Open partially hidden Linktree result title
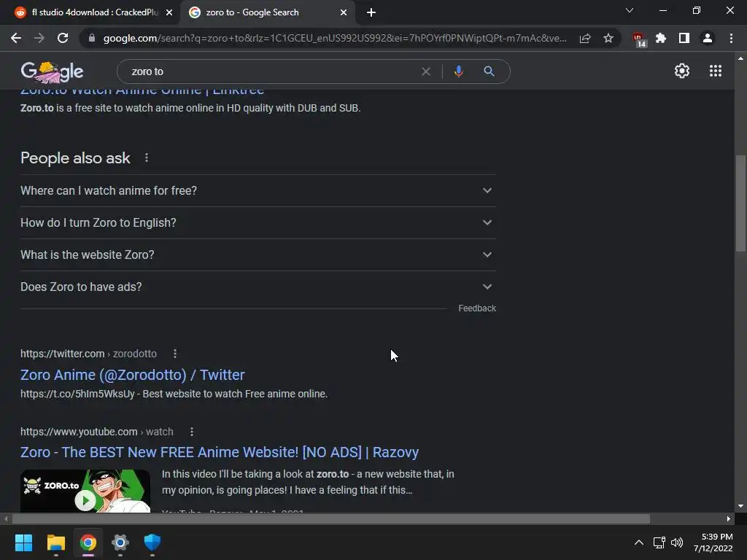747x560 pixels. click(142, 91)
